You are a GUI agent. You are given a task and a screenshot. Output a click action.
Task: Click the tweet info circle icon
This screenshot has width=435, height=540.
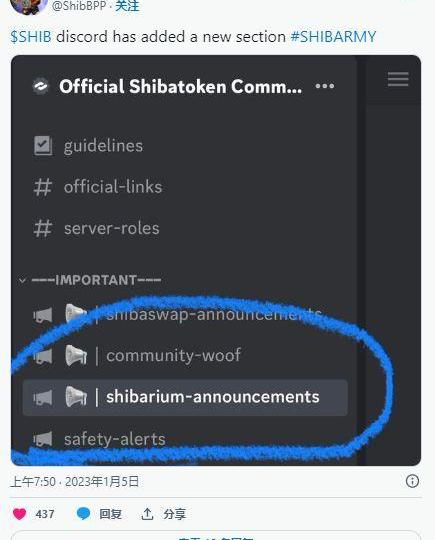[x=412, y=481]
